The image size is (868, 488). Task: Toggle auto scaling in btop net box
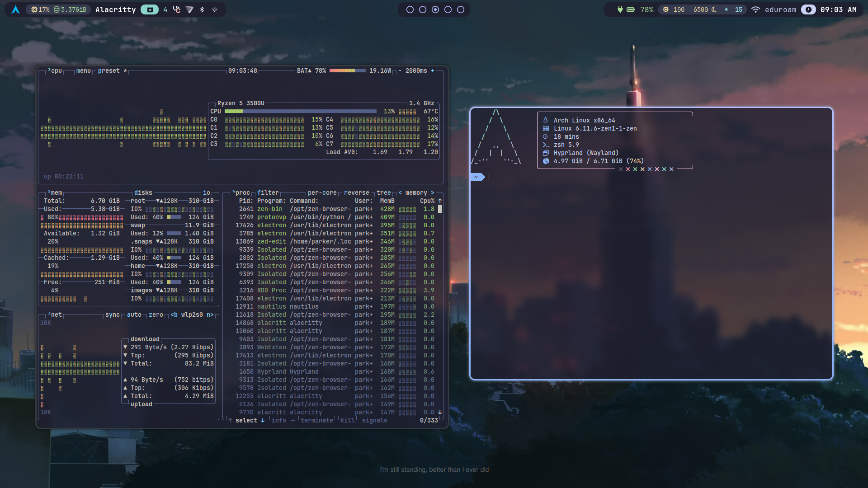[134, 314]
